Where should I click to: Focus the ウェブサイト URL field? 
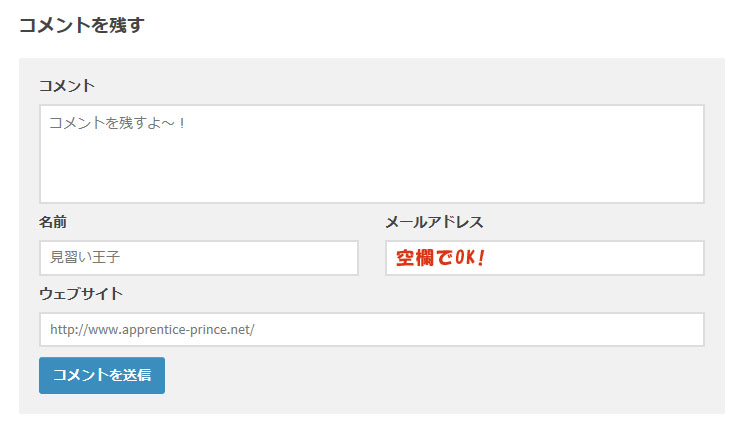[x=372, y=329]
